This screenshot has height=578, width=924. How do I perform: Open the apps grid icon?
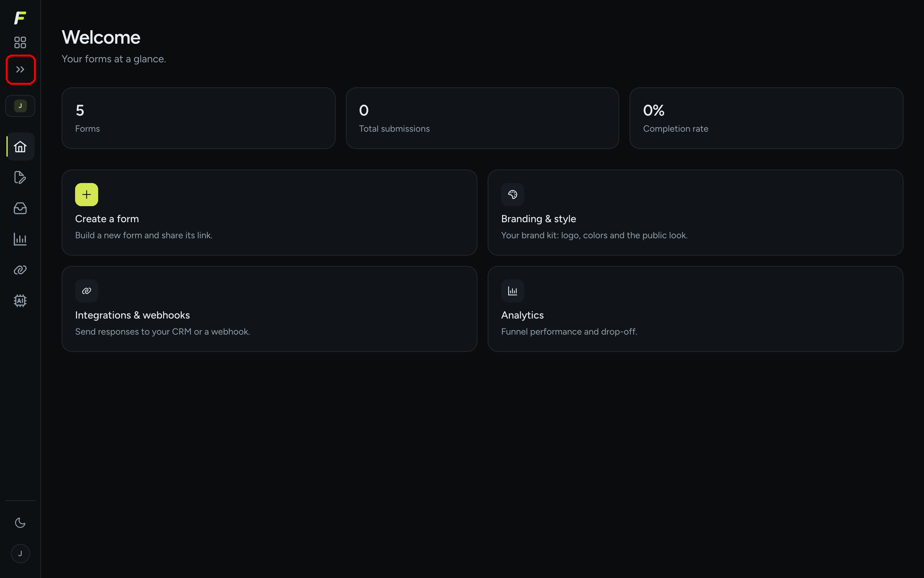pos(20,42)
